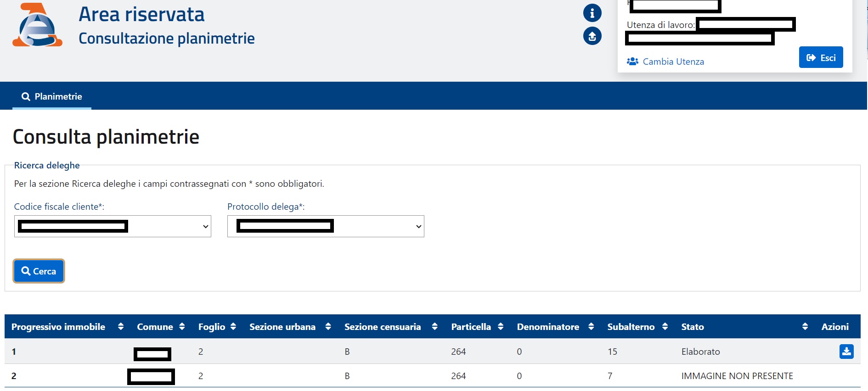Click the round upload icon
868x391 pixels.
(592, 36)
